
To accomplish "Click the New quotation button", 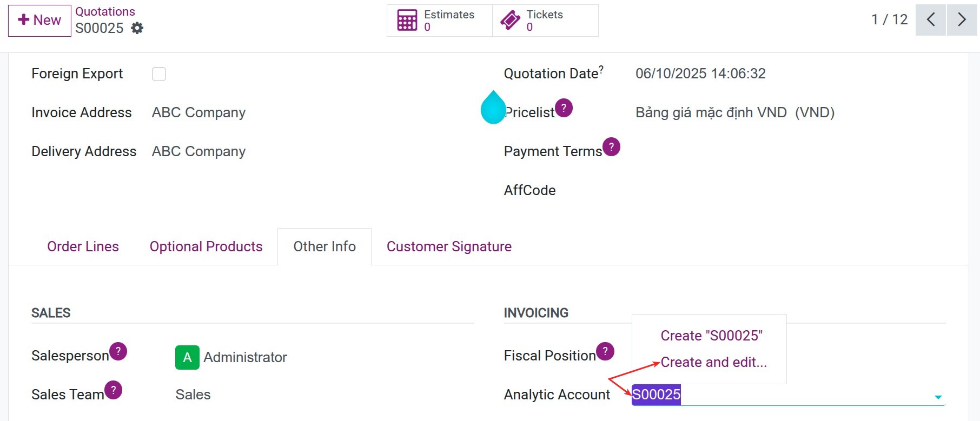I will [x=39, y=21].
